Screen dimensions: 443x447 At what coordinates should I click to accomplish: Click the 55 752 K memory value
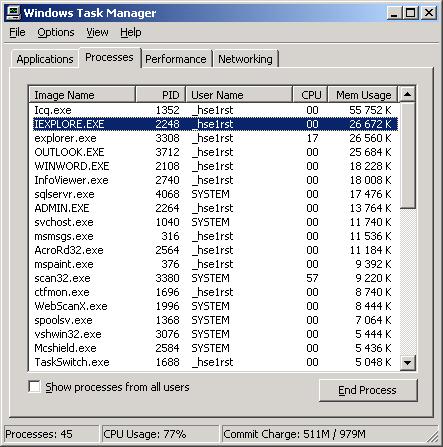pos(370,110)
